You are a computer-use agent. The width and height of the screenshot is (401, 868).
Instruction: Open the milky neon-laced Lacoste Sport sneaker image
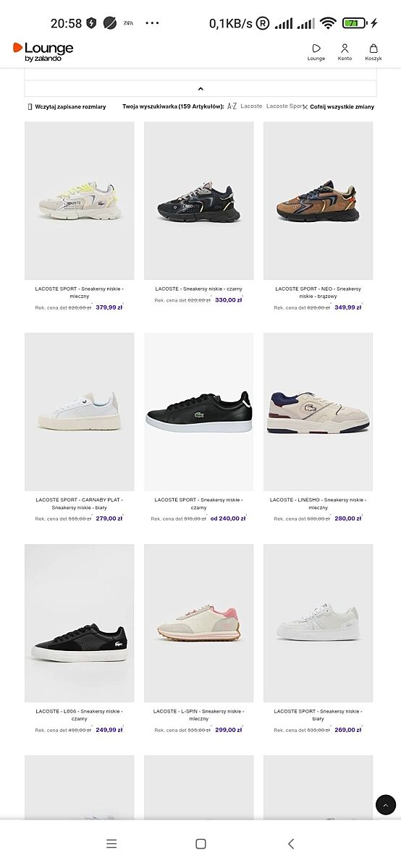tap(80, 200)
